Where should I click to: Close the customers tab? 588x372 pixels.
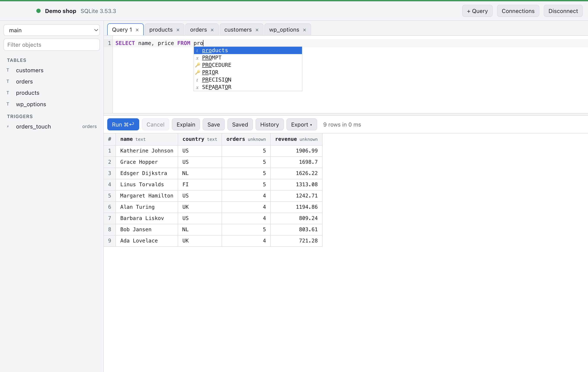tap(257, 30)
